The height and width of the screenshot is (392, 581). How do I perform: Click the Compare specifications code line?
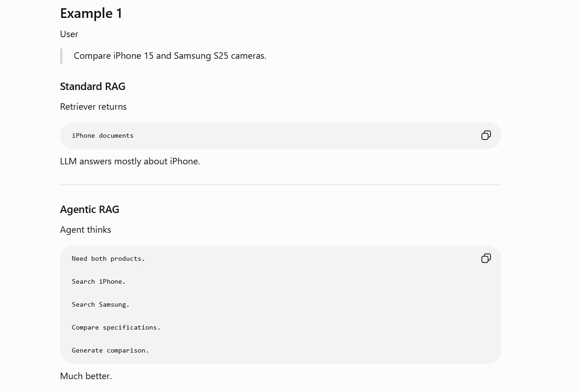[116, 327]
